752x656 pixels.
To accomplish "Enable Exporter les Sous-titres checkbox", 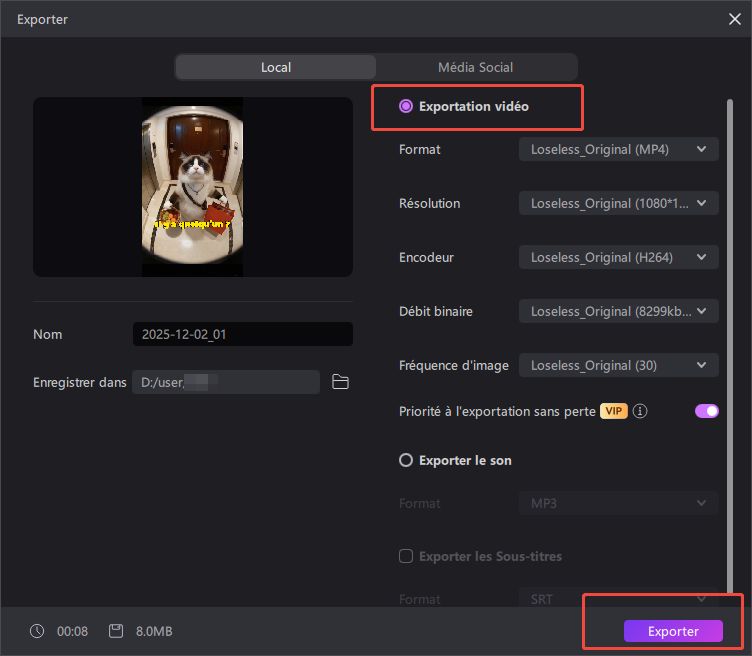I will pos(406,556).
